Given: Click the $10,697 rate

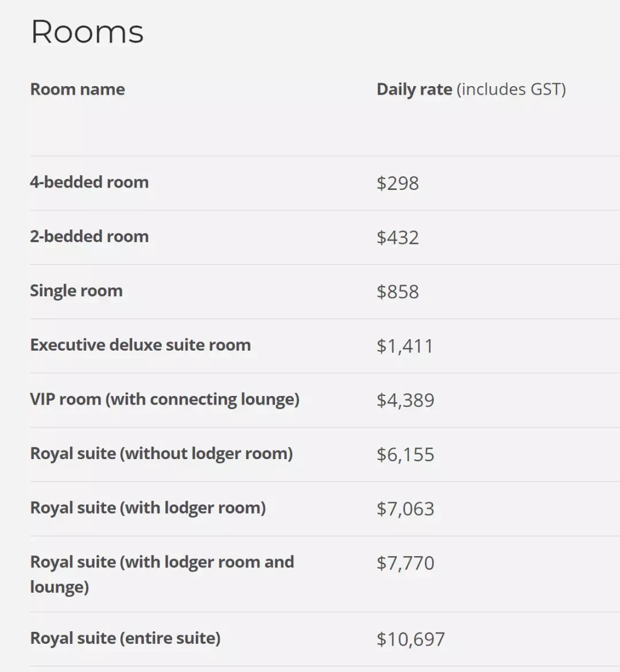Looking at the screenshot, I should tap(411, 639).
